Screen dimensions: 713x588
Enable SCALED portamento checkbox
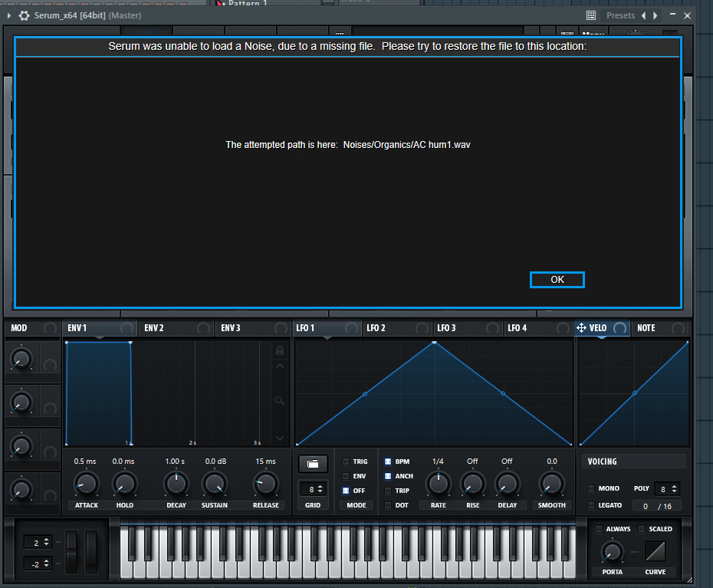click(642, 529)
